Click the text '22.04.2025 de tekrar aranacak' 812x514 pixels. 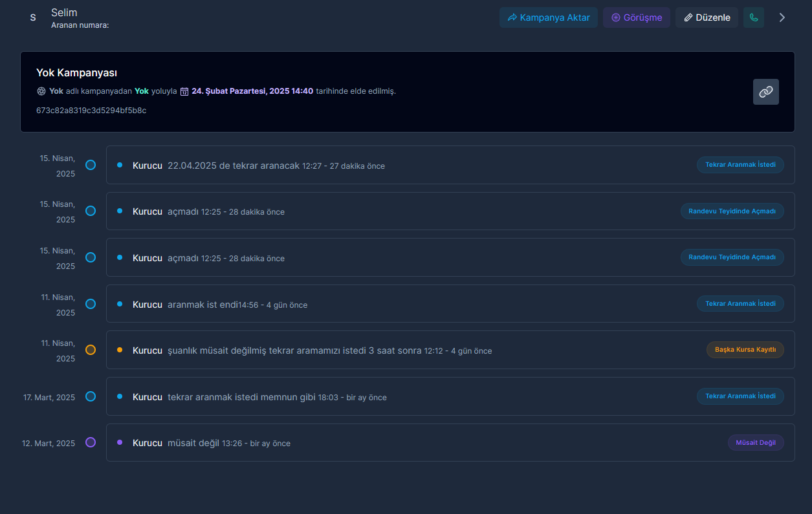[x=234, y=166]
